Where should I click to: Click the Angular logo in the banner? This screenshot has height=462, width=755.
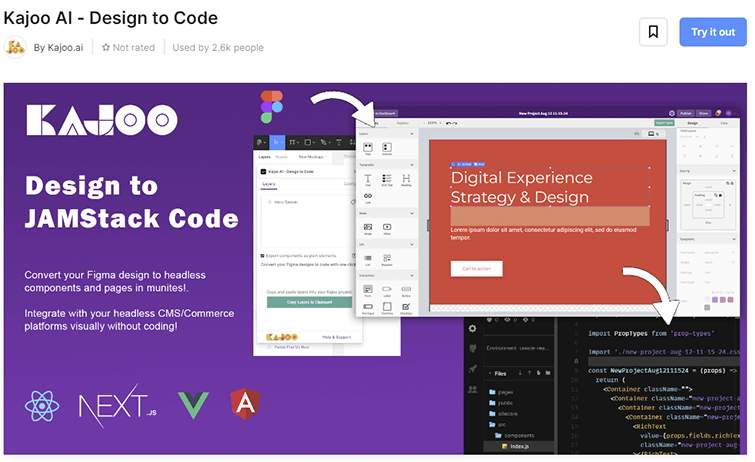(246, 404)
